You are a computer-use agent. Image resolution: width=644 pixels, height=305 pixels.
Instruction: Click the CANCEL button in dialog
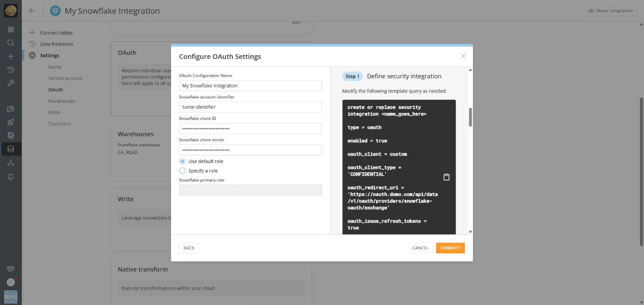point(420,248)
